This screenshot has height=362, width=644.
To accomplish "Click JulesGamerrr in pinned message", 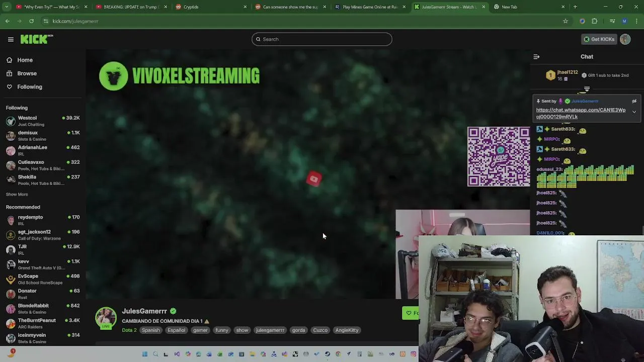I will click(585, 101).
